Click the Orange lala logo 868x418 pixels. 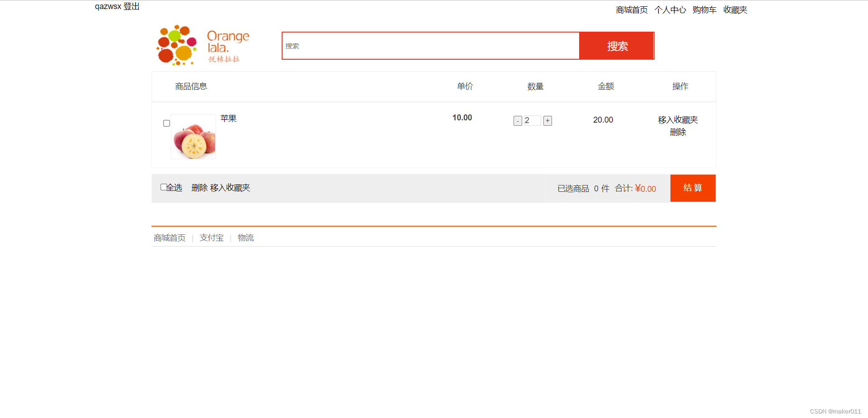click(x=203, y=45)
